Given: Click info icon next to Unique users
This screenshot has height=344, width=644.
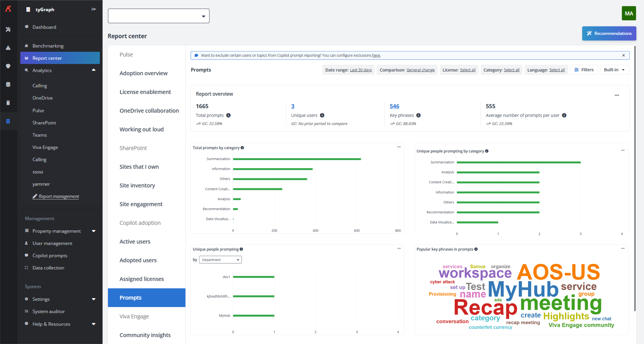Looking at the screenshot, I should (322, 115).
